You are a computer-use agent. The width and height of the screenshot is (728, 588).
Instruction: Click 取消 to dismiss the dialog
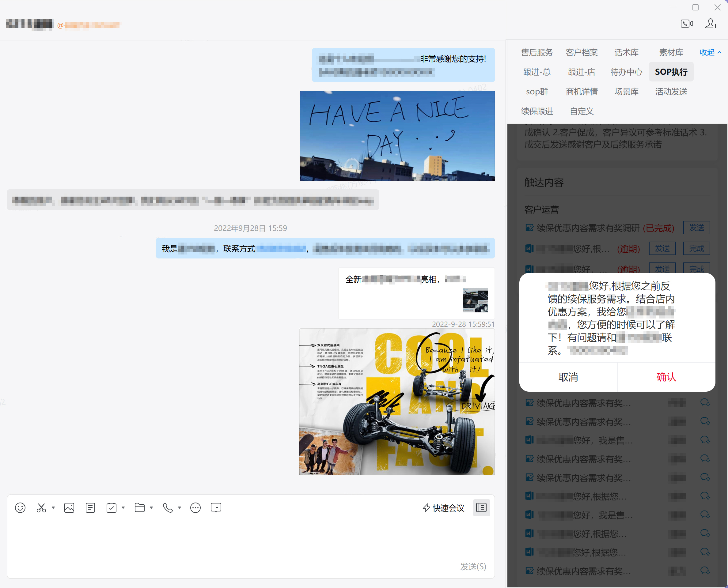tap(568, 377)
